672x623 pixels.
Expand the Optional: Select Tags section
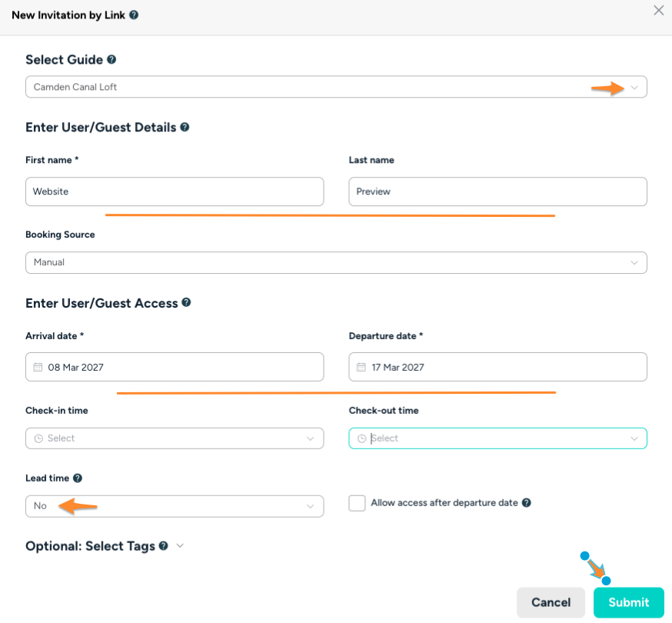click(x=180, y=546)
